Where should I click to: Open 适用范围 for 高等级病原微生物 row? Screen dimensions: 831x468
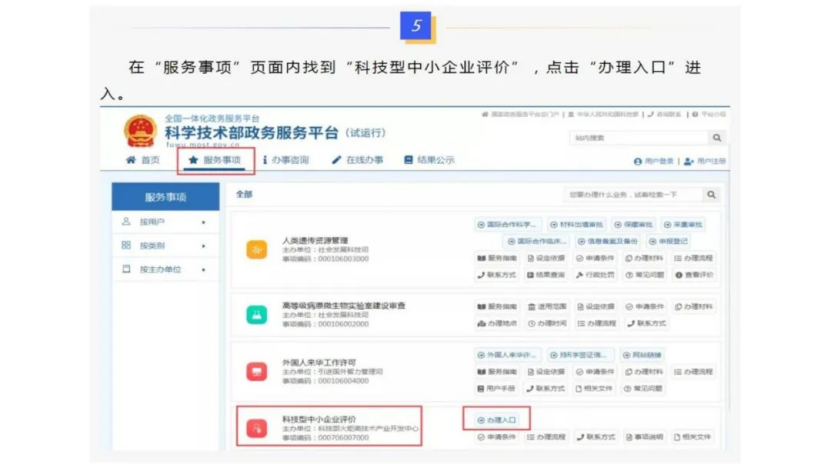point(546,307)
